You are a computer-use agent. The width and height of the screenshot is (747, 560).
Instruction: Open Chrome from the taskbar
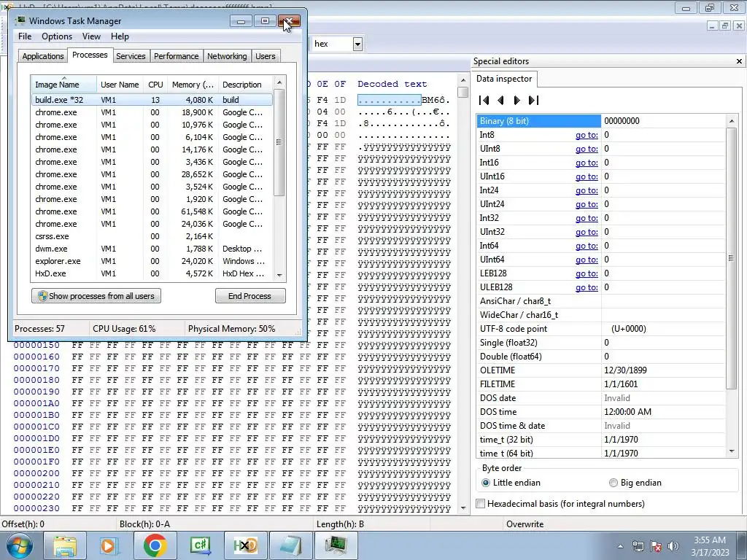(155, 545)
